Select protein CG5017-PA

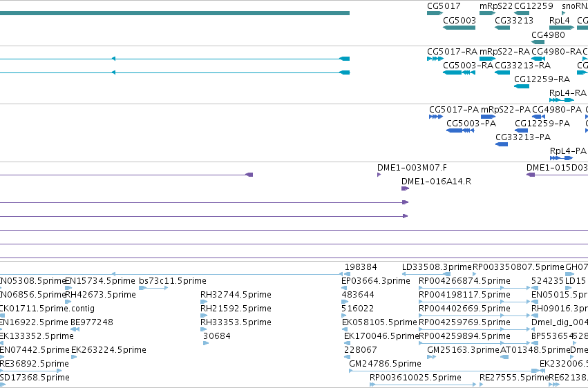click(454, 110)
